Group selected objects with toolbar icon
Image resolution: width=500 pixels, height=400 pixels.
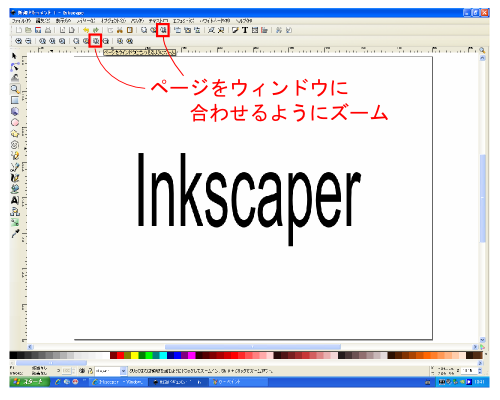pos(211,30)
